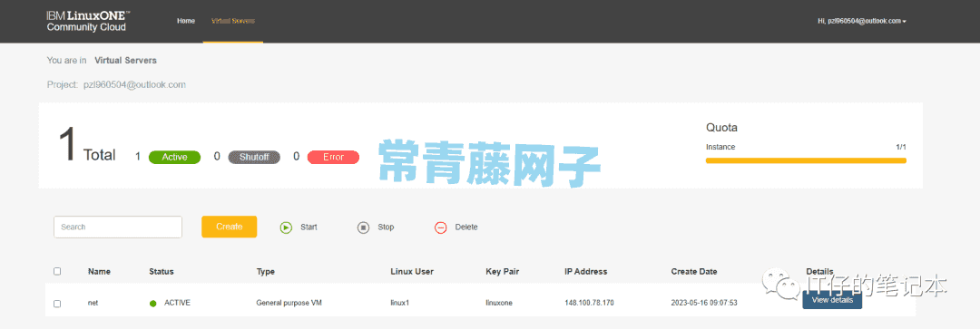This screenshot has width=980, height=329.
Task: Click the red Error filter badge
Action: click(333, 157)
